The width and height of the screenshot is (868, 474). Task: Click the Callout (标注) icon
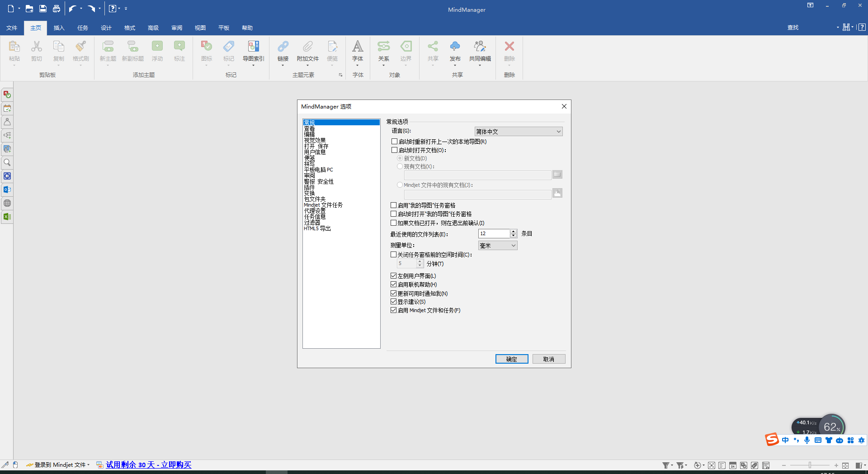coord(179,47)
